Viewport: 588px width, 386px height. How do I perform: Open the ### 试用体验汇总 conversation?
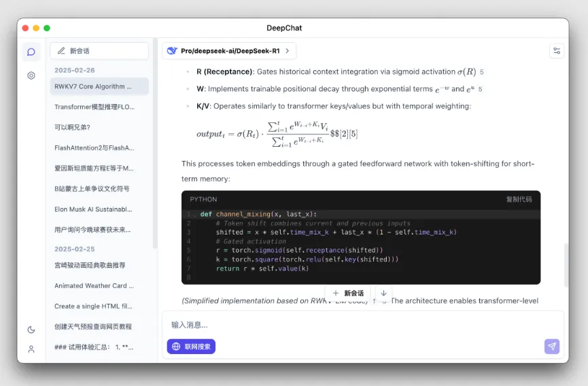(99, 347)
